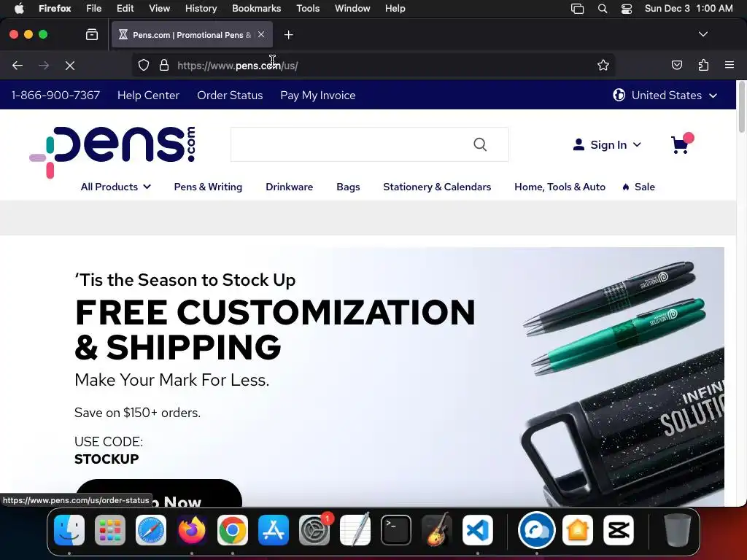Screen dimensions: 747x560
Task: Open the site padlock security info
Action: [x=164, y=65]
